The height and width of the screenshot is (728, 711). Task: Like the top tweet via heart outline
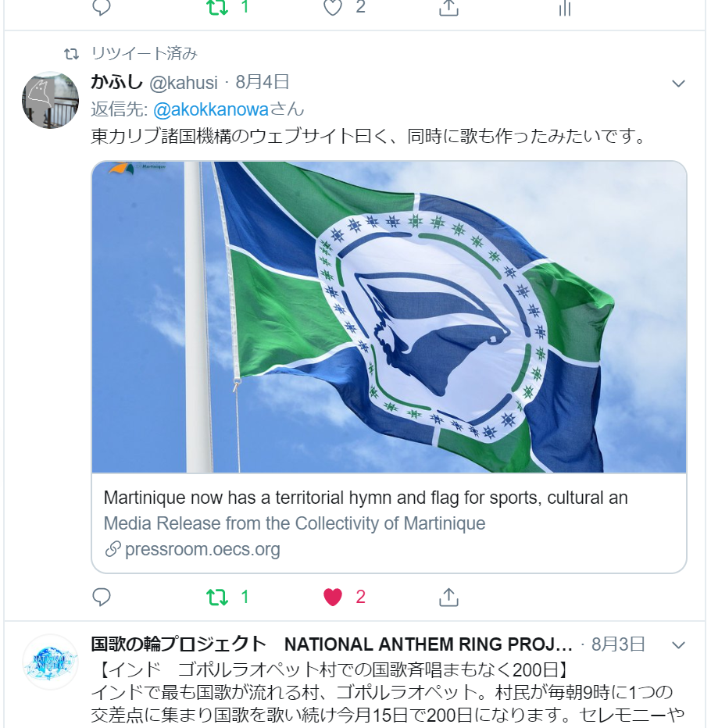click(x=333, y=8)
